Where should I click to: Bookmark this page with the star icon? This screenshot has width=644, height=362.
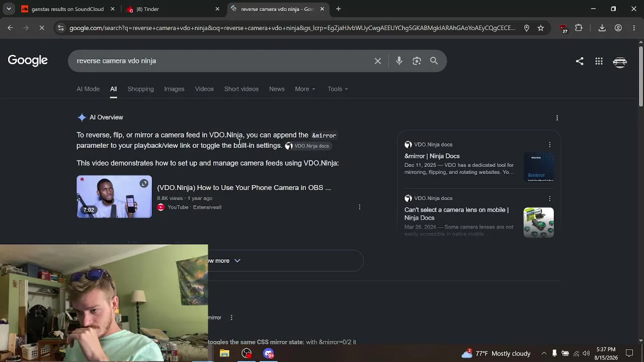540,28
